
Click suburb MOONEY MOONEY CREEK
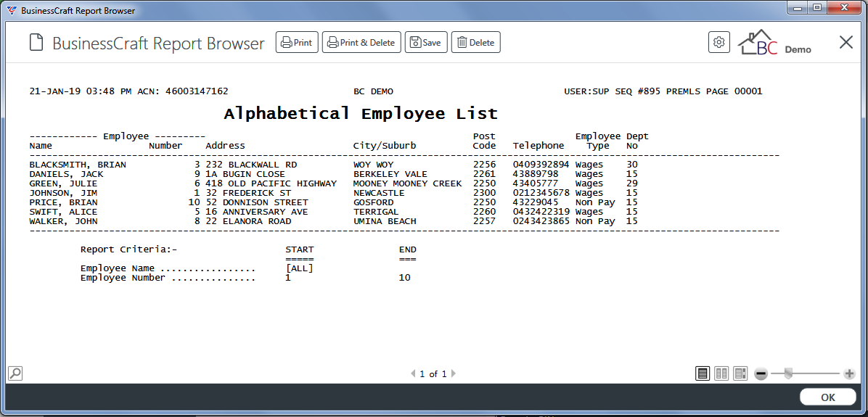407,183
